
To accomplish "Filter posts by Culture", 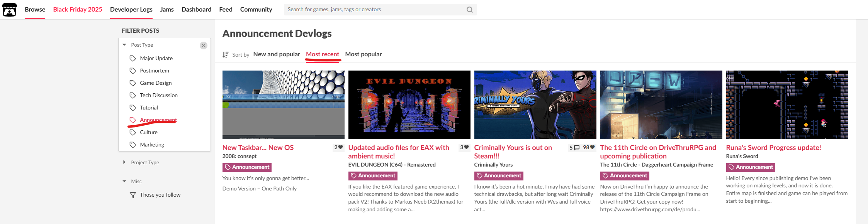I will coord(149,132).
